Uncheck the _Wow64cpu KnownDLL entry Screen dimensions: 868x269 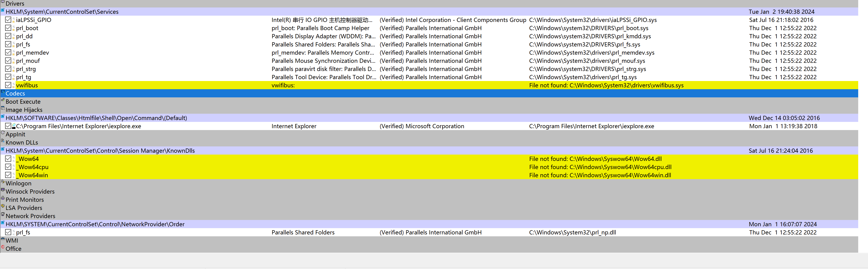point(8,167)
